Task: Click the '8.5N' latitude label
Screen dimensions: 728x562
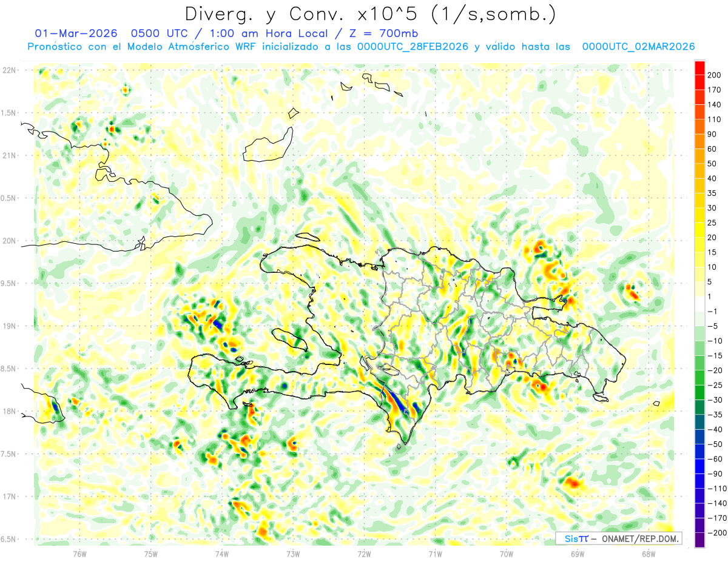Action: 8,369
